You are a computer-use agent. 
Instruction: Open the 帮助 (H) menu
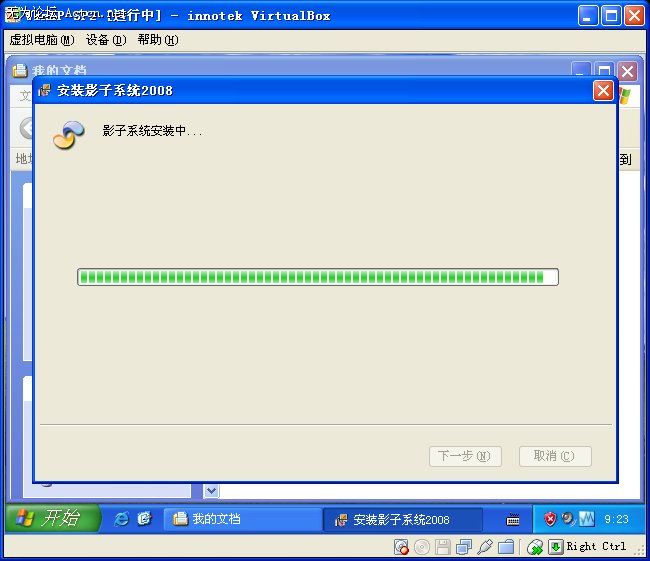click(x=158, y=40)
